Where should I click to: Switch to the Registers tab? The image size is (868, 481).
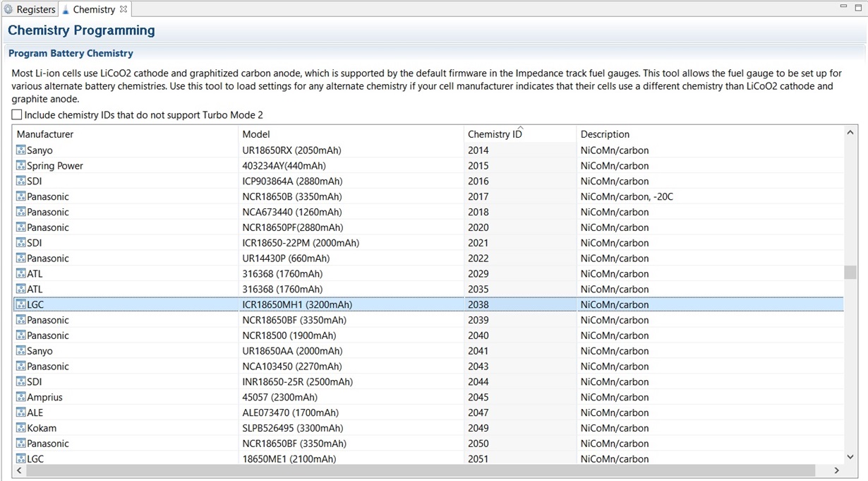point(30,9)
